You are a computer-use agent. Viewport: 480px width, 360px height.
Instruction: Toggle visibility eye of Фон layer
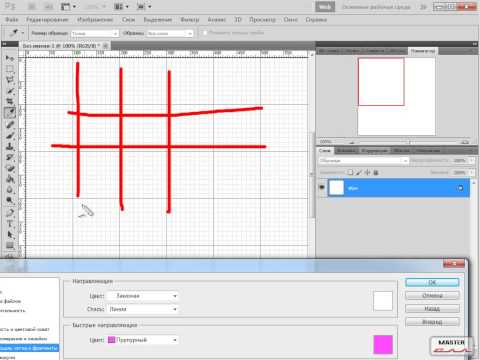tap(322, 188)
